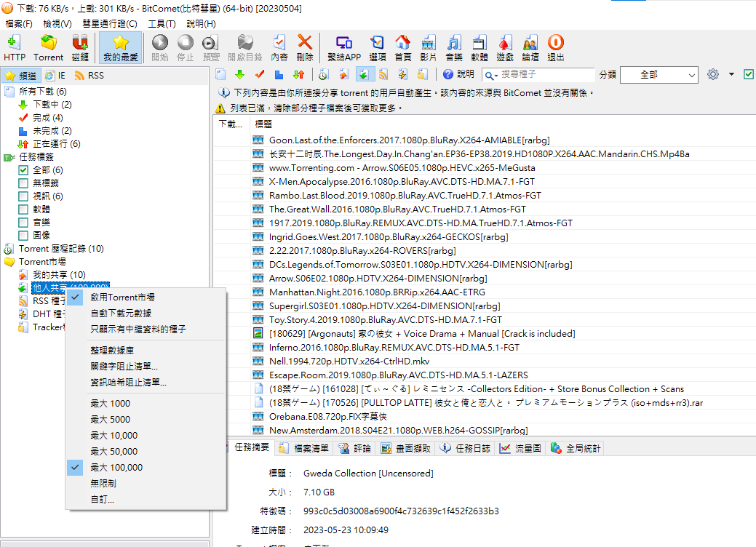Toggle the green checkbox at toolbar's right end
The height and width of the screenshot is (547, 756).
(749, 74)
